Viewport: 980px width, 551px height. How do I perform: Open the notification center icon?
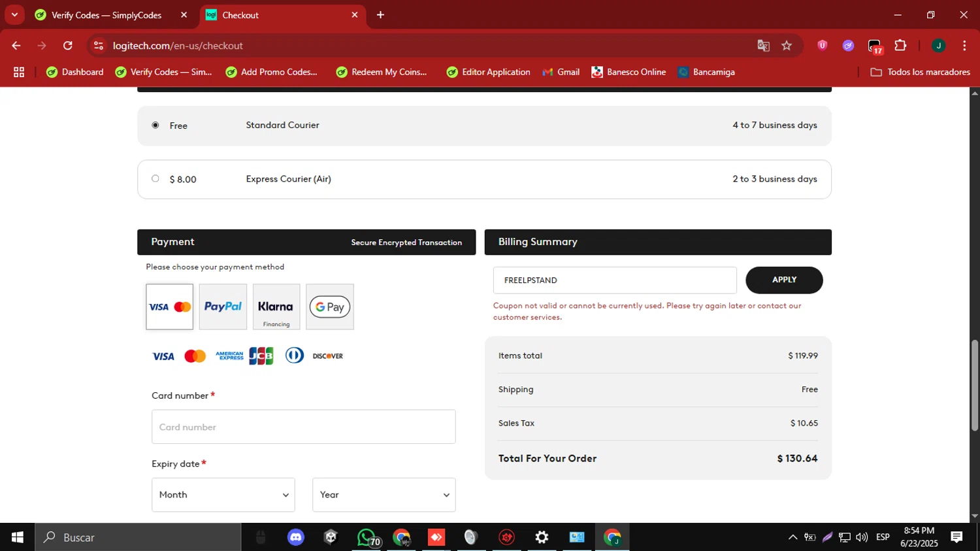pos(956,537)
